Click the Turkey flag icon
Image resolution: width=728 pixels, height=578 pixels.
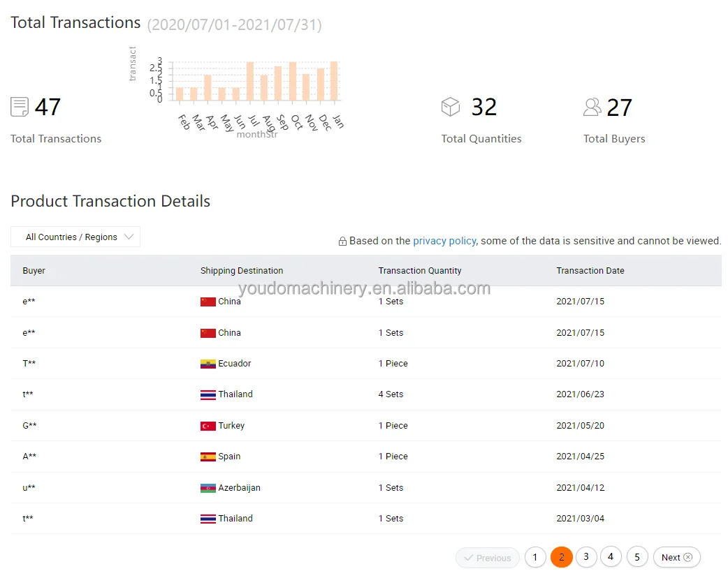point(208,426)
